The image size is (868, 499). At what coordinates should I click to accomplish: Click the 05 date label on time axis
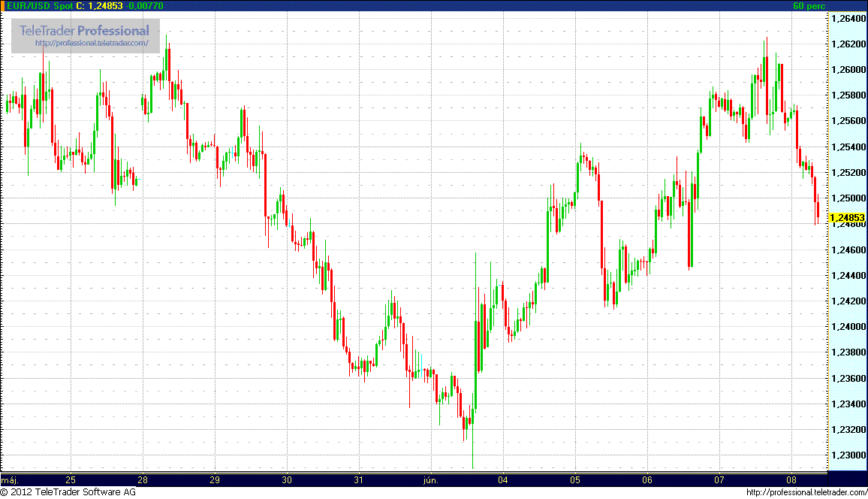[x=574, y=480]
